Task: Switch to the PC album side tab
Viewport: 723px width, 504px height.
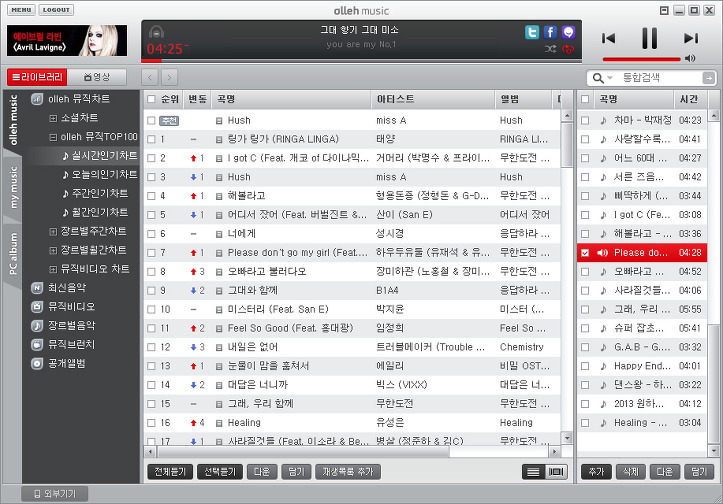Action: point(12,254)
